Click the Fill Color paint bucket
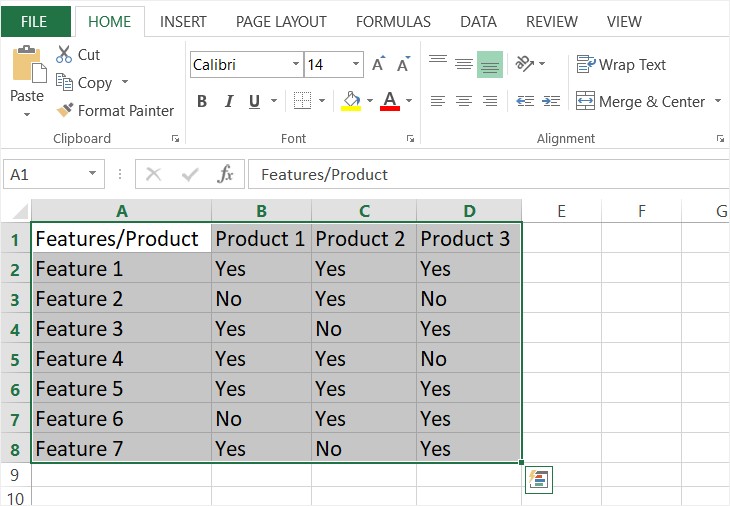Image resolution: width=730 pixels, height=506 pixels. point(351,101)
